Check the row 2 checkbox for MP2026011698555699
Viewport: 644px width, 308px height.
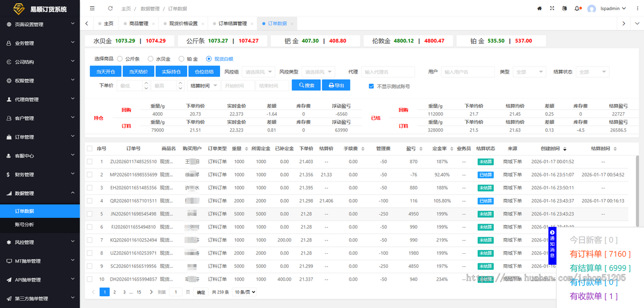click(89, 174)
